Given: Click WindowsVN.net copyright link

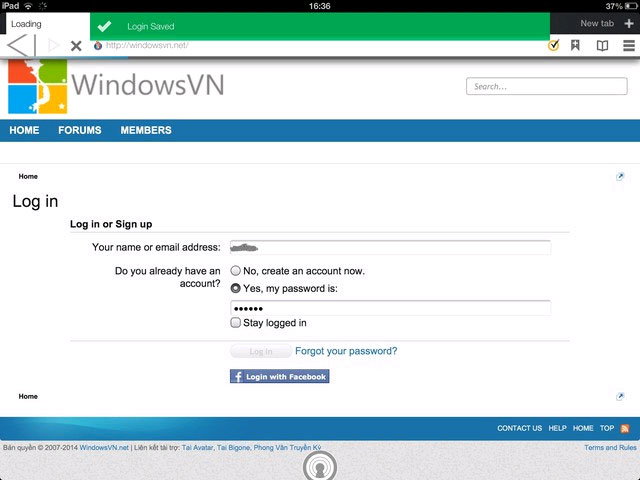Looking at the screenshot, I should point(104,447).
